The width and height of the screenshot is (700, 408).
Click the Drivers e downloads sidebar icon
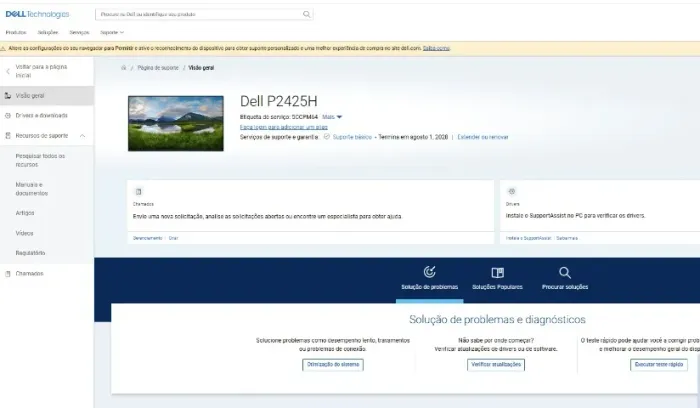tap(8, 116)
